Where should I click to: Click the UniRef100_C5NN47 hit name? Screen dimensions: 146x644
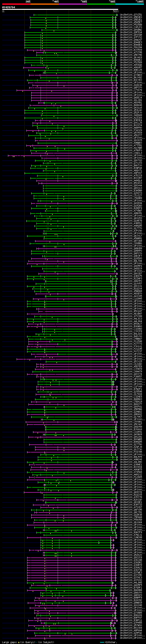131,339
